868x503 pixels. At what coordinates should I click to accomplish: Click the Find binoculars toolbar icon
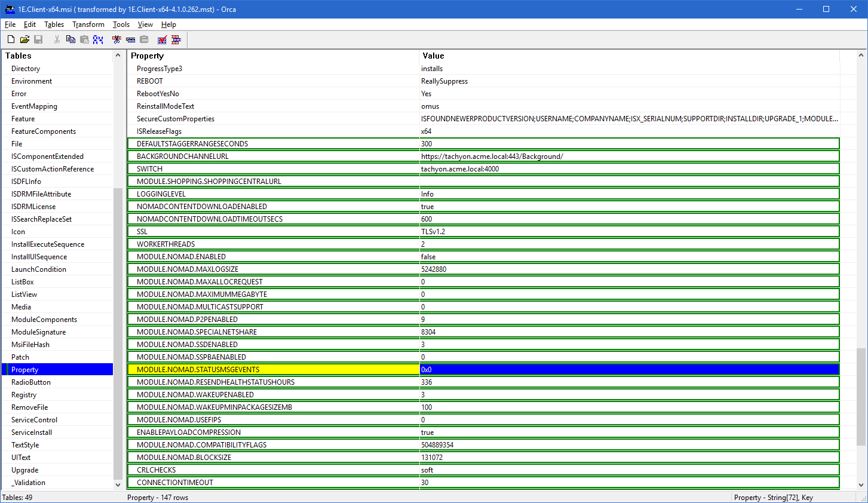coord(98,39)
